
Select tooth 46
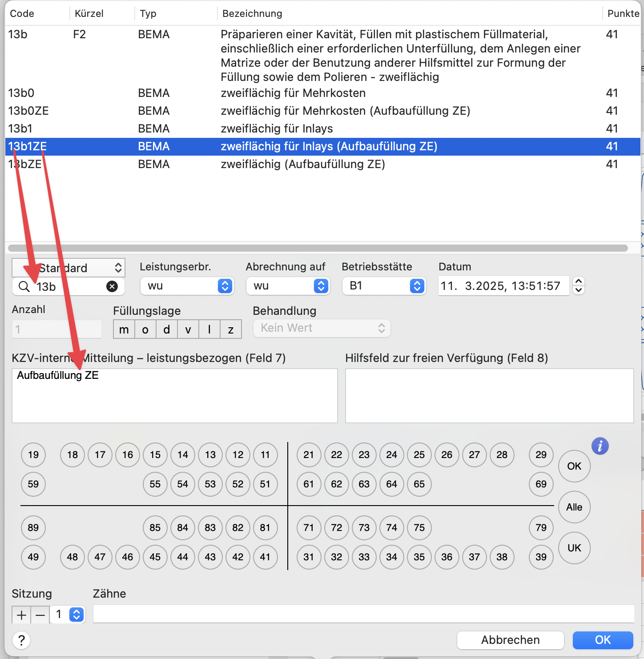(128, 557)
